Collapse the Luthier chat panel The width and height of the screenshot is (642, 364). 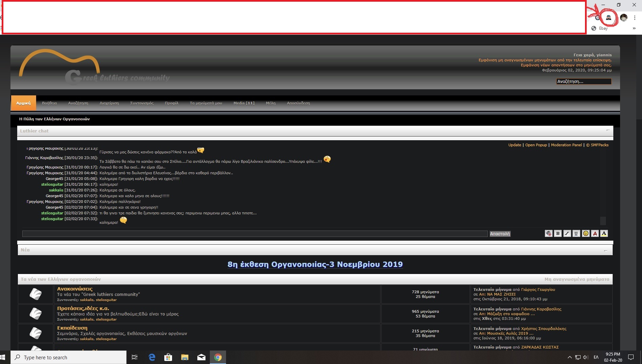click(608, 130)
